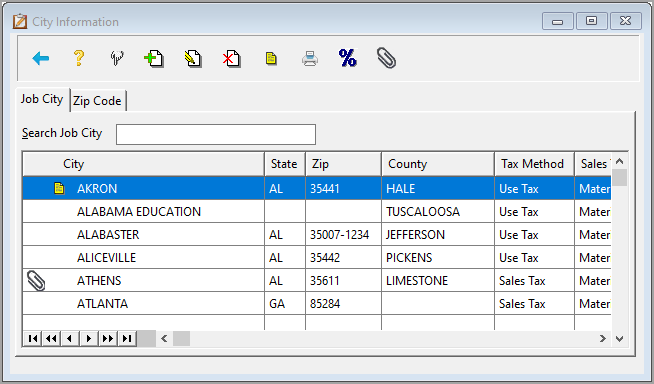This screenshot has height=384, width=654.
Task: Click the vertical scrollbar thumb
Action: pos(619,178)
